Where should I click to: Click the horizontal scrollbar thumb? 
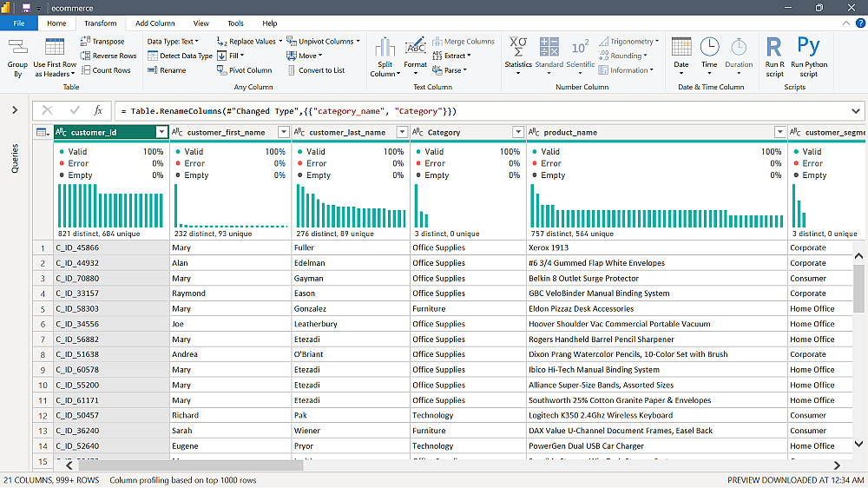[x=189, y=465]
